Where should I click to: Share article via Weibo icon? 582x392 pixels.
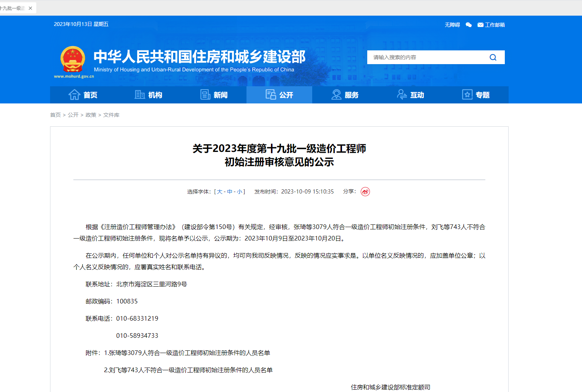365,192
